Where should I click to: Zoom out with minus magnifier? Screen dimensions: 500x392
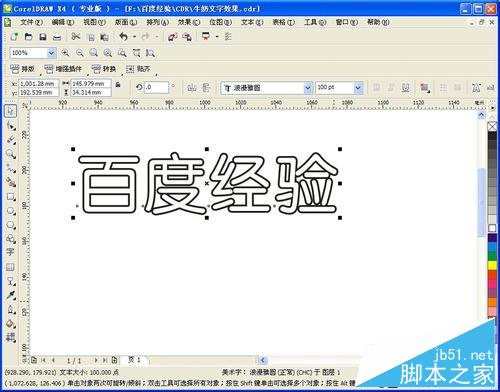(80, 53)
